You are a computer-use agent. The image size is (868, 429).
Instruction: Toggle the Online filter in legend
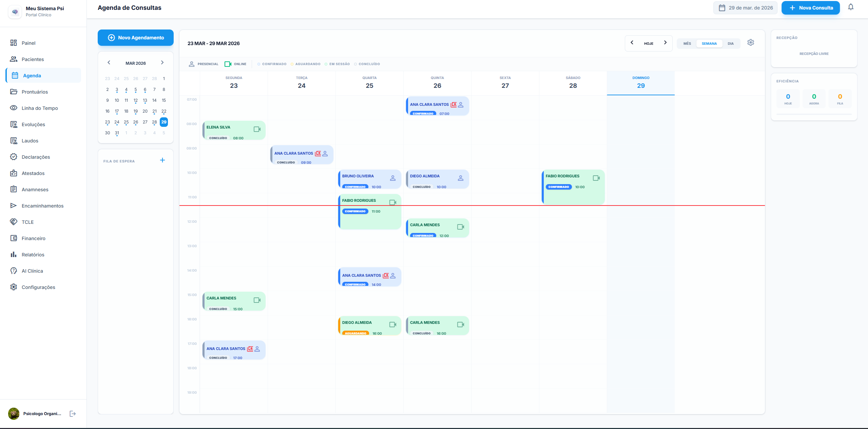[x=235, y=64]
